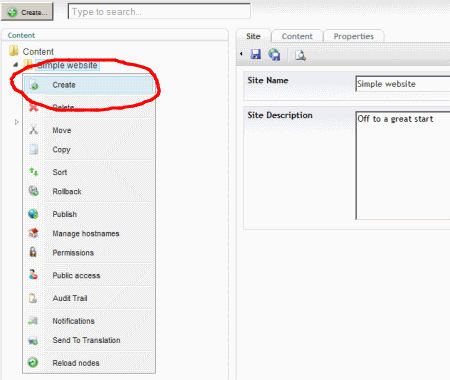
Task: Switch to the Content tab
Action: coord(297,36)
